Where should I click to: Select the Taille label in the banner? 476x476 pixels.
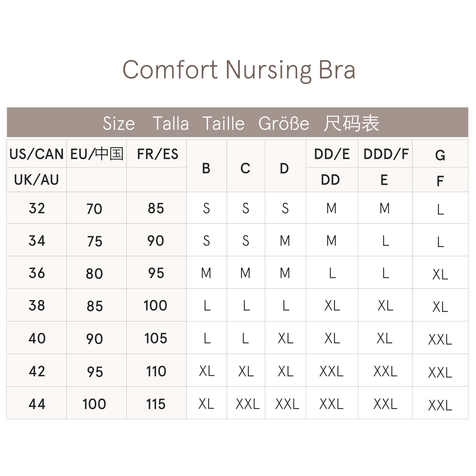[223, 123]
